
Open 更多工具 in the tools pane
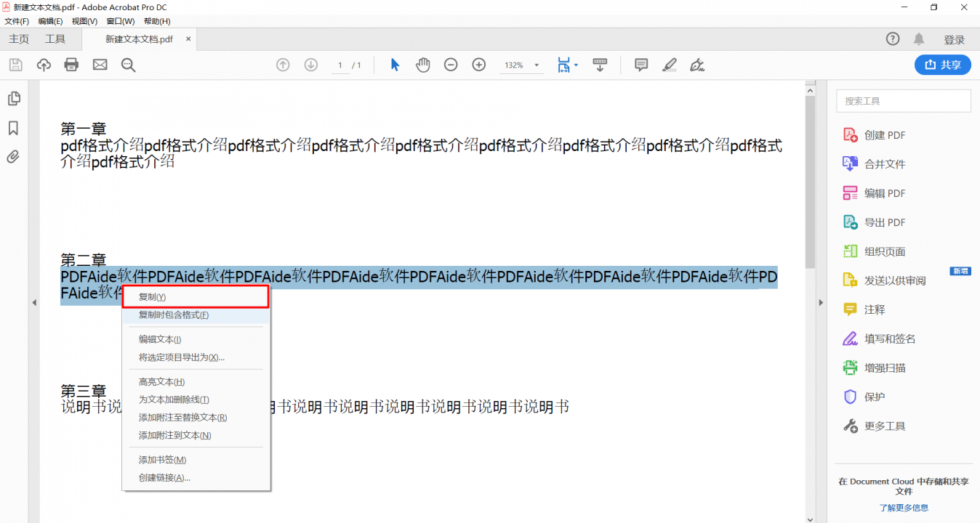coord(874,426)
